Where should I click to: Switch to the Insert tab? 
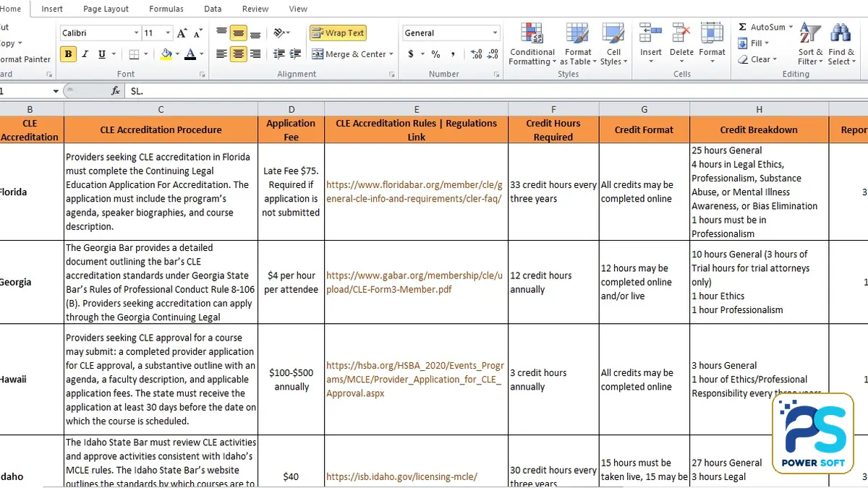pos(52,9)
